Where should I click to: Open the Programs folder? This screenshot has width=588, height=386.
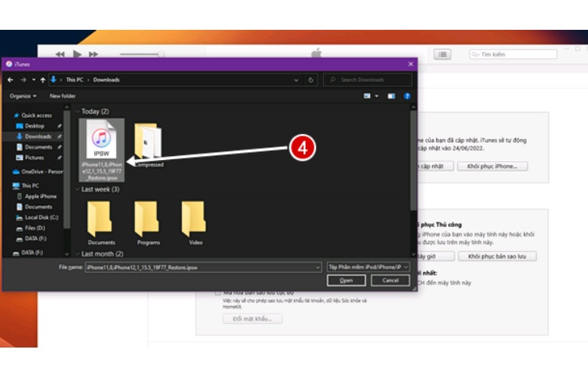click(148, 223)
